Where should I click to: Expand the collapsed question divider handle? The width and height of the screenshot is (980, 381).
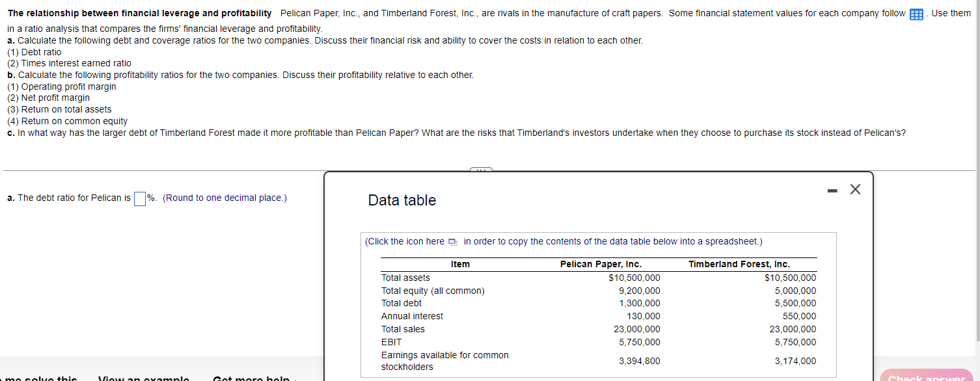tap(481, 170)
